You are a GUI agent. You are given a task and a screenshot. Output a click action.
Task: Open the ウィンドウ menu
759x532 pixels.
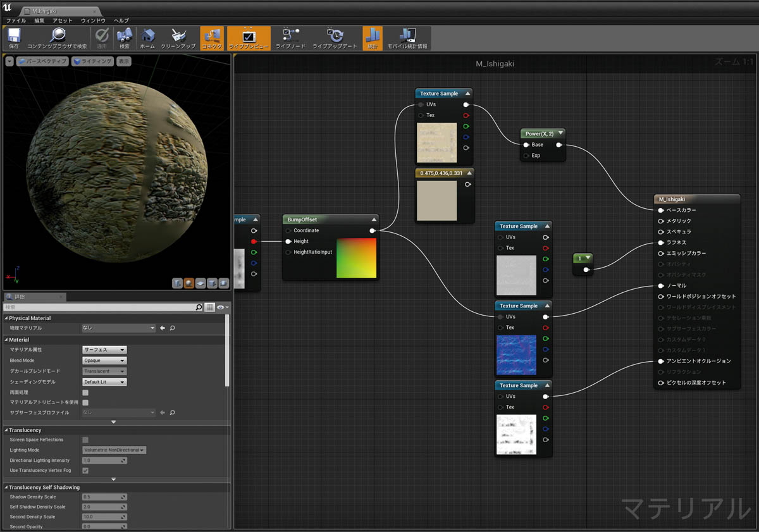pos(95,20)
